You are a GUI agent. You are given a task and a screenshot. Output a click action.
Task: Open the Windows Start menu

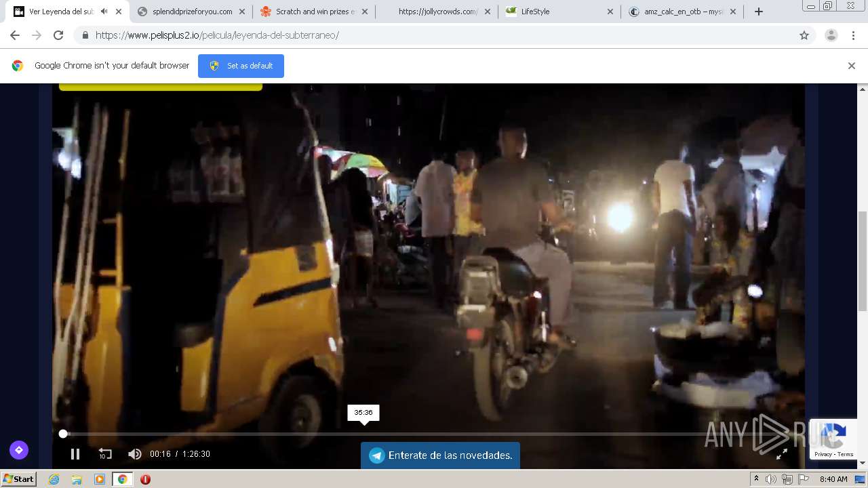(19, 479)
